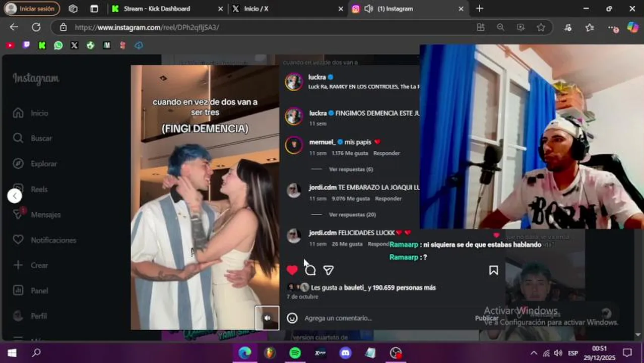644x363 pixels.
Task: Open the Windows notification center
Action: pos(627,353)
